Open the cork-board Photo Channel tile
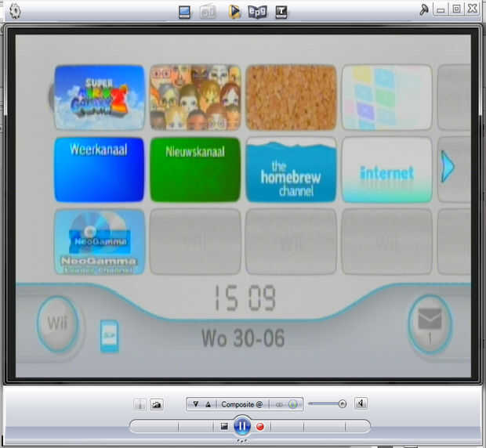 point(291,97)
